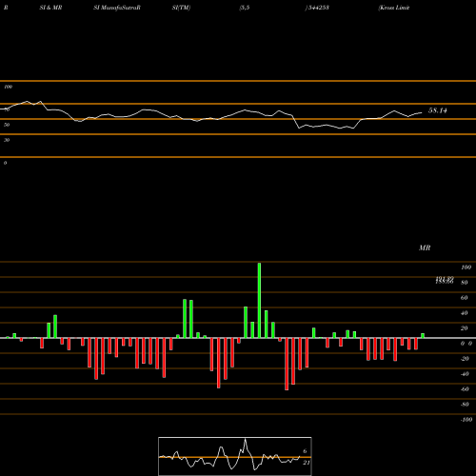This screenshot has height=476, width=476.
Task: Select the 'SI MunafaSutraR' header text
Action: coord(117,8)
